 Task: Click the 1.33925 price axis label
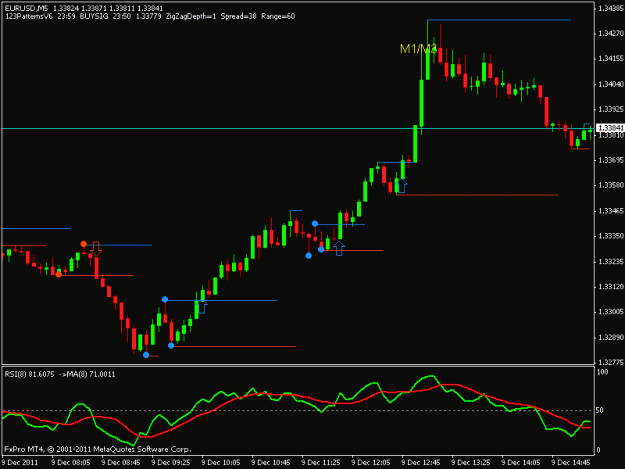(x=611, y=109)
